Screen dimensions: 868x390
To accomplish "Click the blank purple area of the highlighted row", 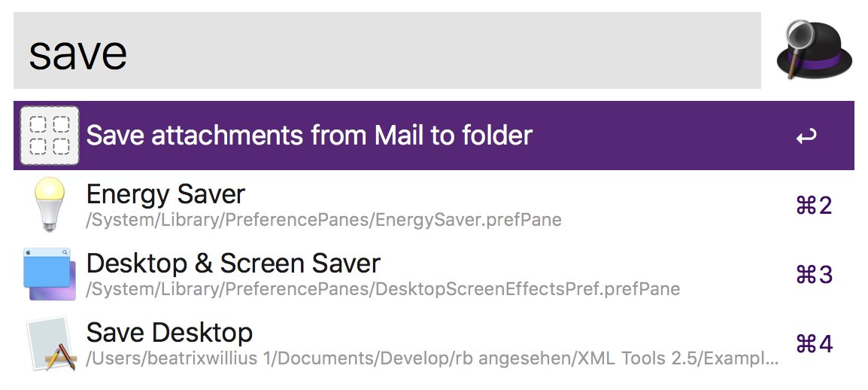I will pyautogui.click(x=662, y=136).
